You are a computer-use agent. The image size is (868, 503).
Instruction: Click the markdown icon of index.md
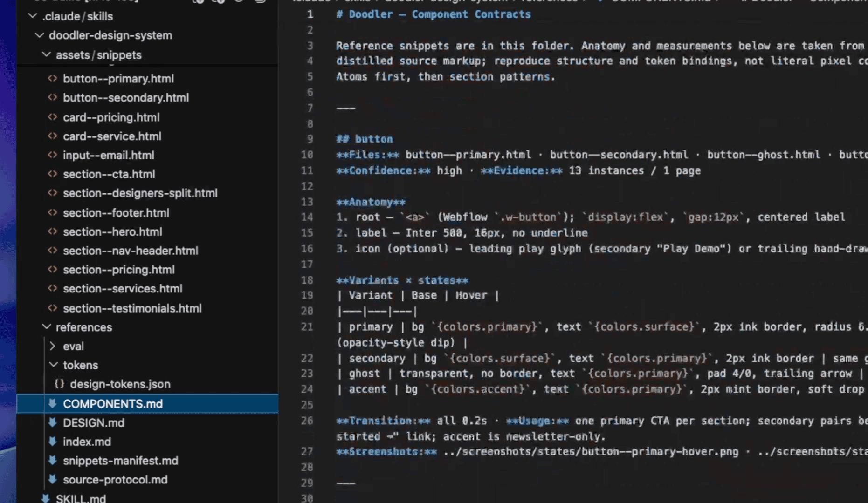point(53,441)
